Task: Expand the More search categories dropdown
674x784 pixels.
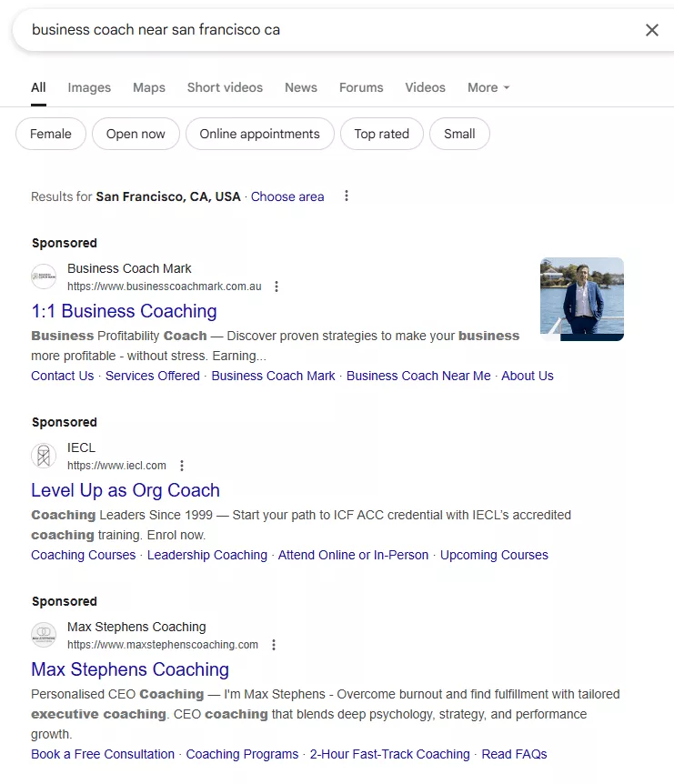Action: click(488, 87)
